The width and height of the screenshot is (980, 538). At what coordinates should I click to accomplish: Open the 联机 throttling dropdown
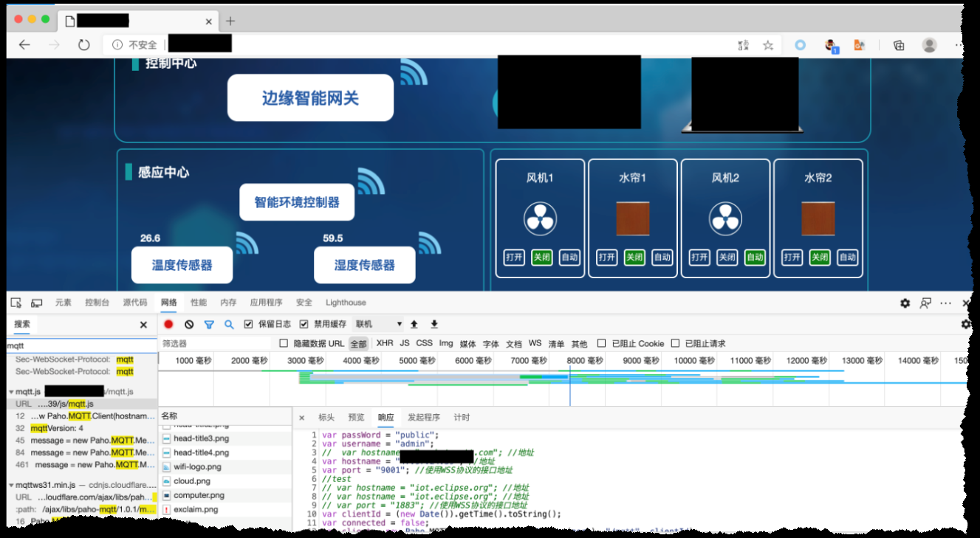click(379, 324)
